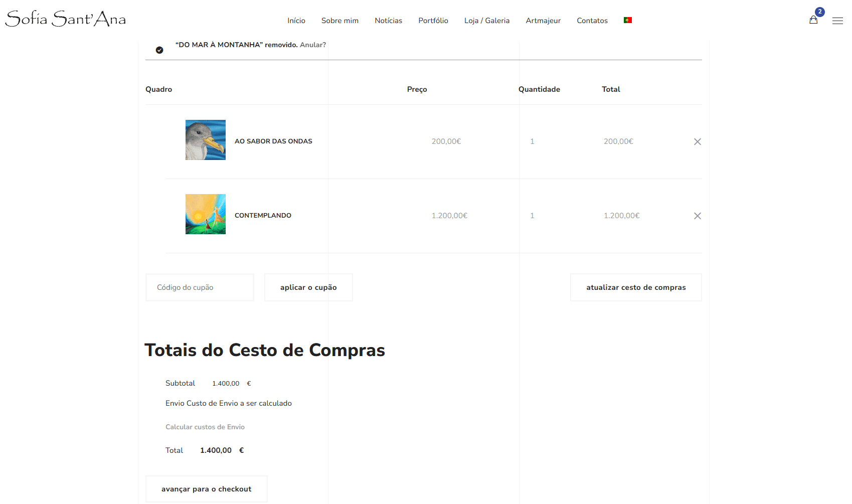Open the CONTEMPLANDO painting thumbnail
Viewport: 852px width, 504px height.
pos(206,214)
